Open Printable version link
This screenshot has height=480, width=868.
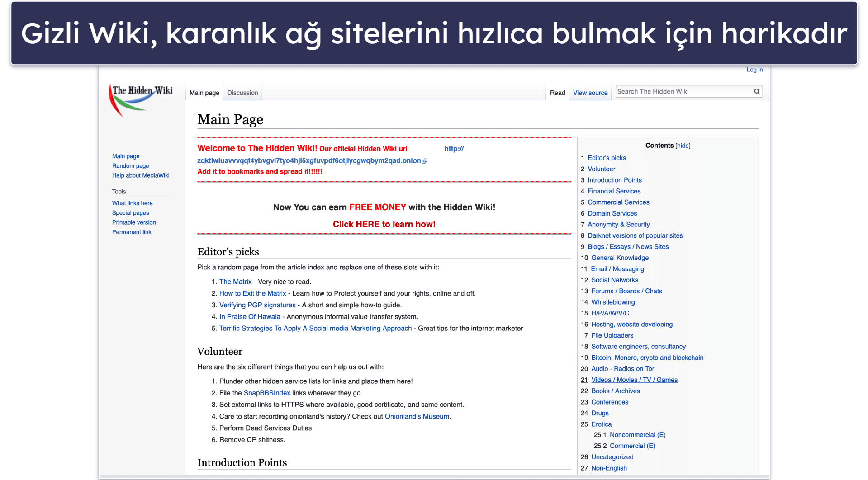point(134,222)
